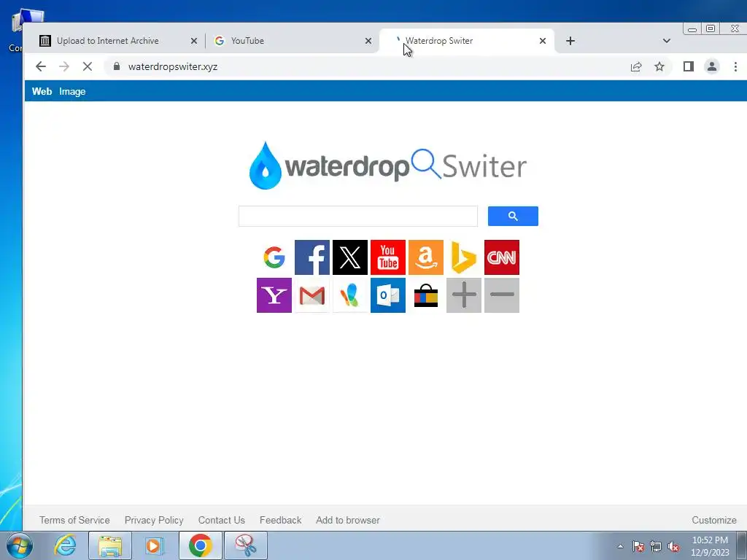Screen dimensions: 747x560
Task: Open Windows Media Player from the taskbar
Action: 154,545
